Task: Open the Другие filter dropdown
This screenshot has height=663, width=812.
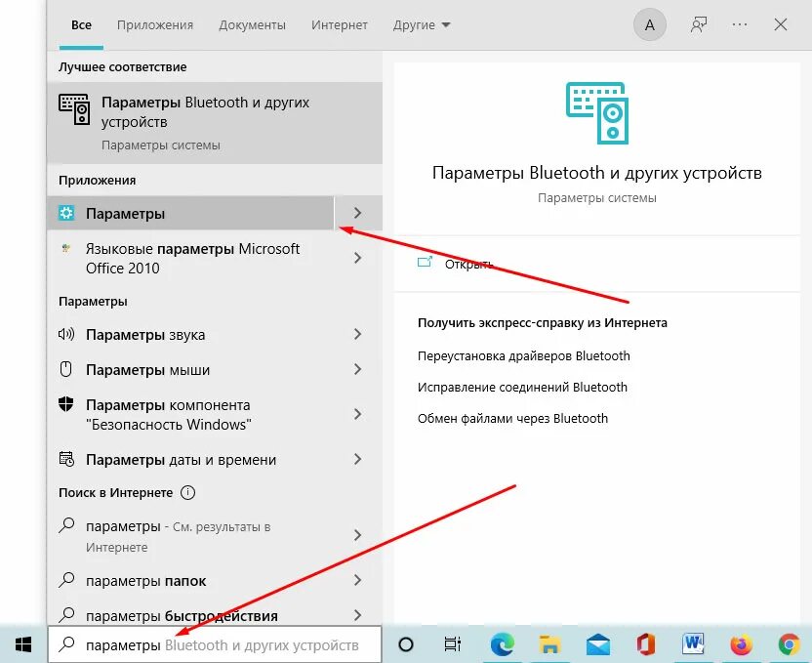Action: pos(422,24)
